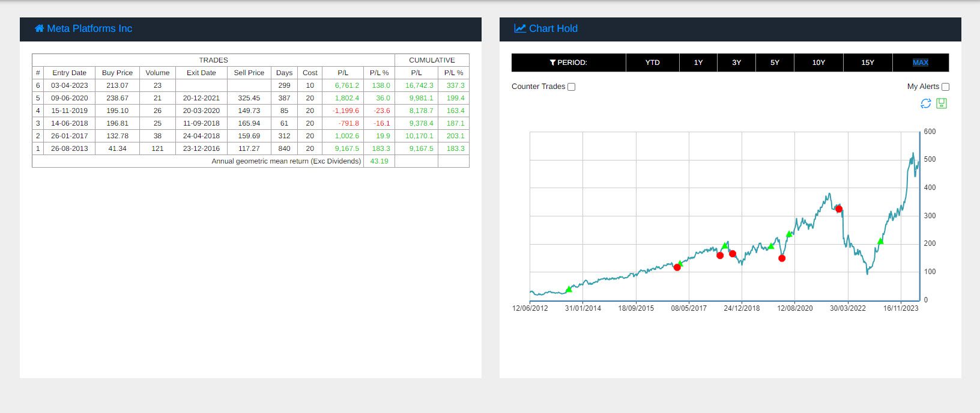The image size is (980, 413).
Task: Refresh the chart with the blue arrows icon
Action: [926, 103]
